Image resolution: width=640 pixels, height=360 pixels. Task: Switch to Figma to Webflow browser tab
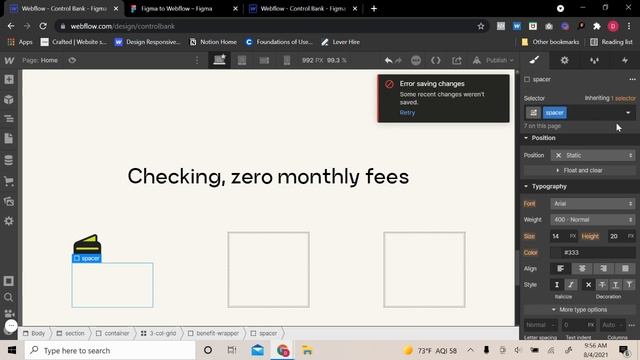(183, 9)
